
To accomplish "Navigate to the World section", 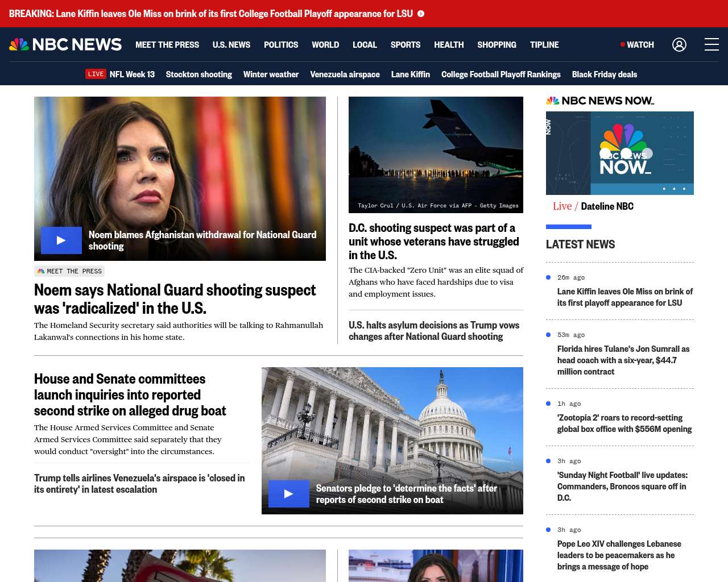I will pyautogui.click(x=325, y=44).
